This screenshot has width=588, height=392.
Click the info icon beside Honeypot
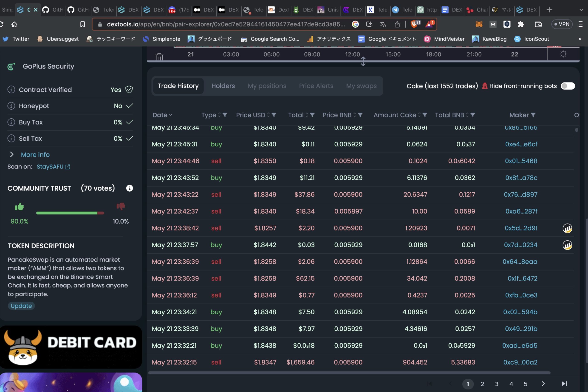(11, 106)
